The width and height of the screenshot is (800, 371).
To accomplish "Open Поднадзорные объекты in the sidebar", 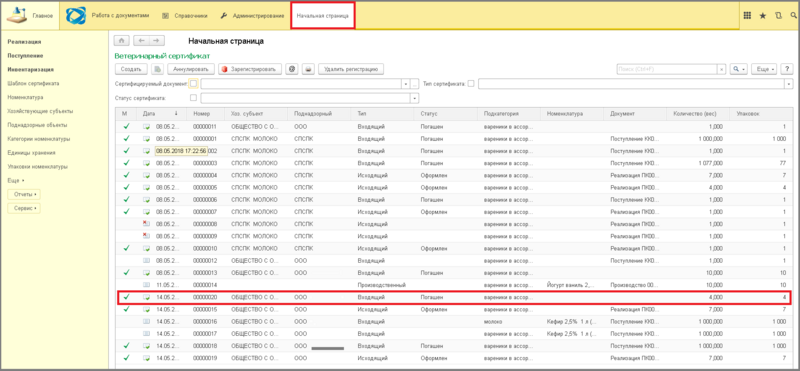I will pos(37,125).
